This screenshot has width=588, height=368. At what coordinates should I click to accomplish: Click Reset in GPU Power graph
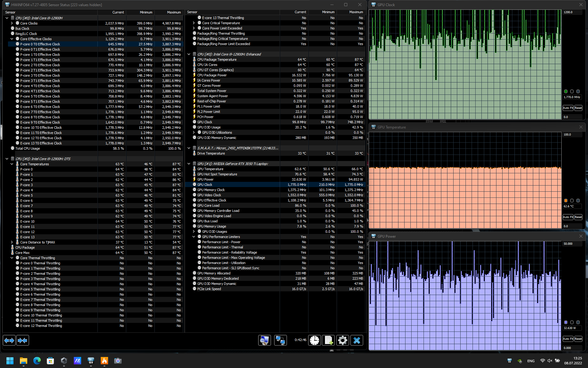coord(578,339)
